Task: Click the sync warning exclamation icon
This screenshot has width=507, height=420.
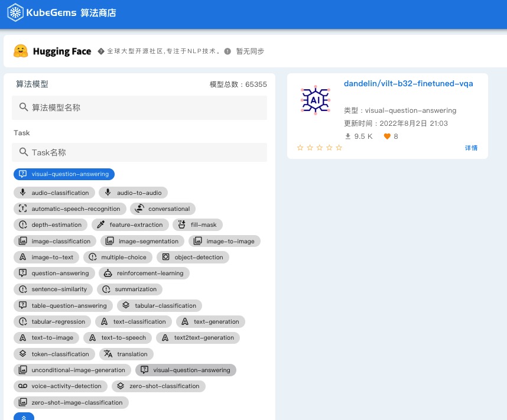Action: tap(227, 51)
